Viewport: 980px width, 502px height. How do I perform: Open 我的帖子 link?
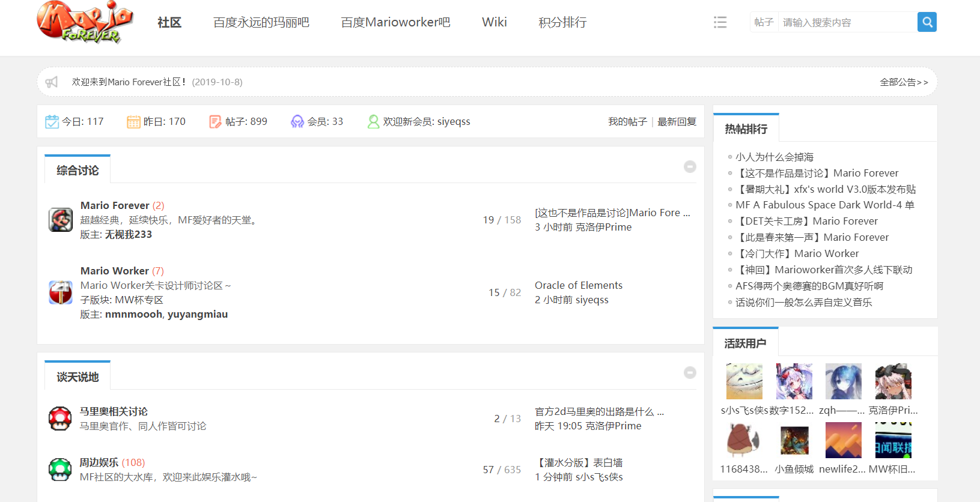[x=627, y=121]
